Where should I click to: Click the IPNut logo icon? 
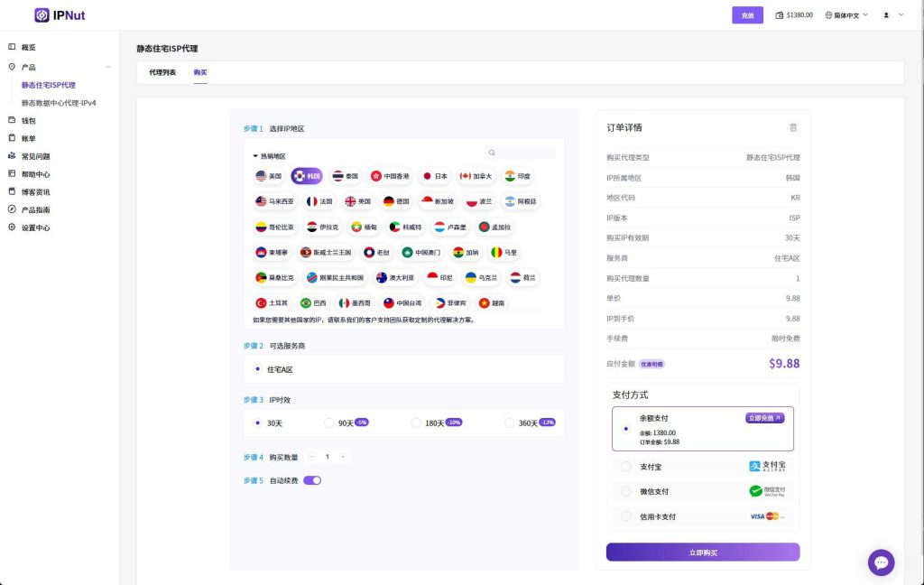[x=42, y=15]
